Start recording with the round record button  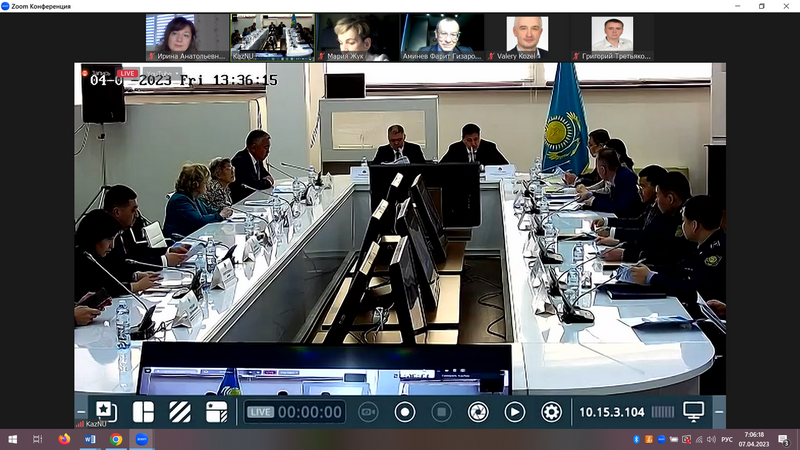coord(405,412)
